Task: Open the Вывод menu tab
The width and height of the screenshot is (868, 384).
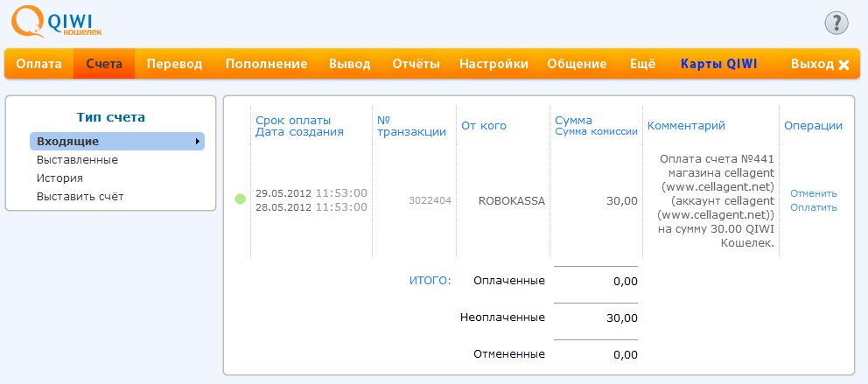Action: 350,64
